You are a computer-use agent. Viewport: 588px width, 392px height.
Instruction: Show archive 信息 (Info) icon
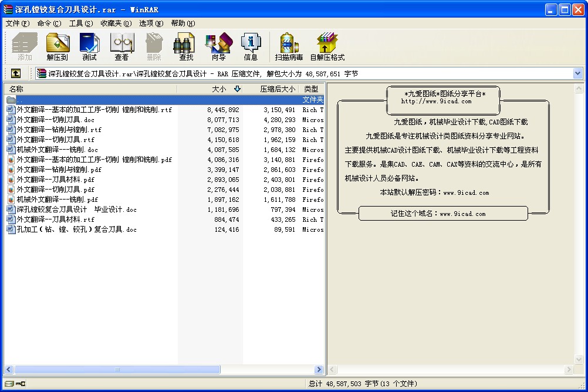coord(251,47)
